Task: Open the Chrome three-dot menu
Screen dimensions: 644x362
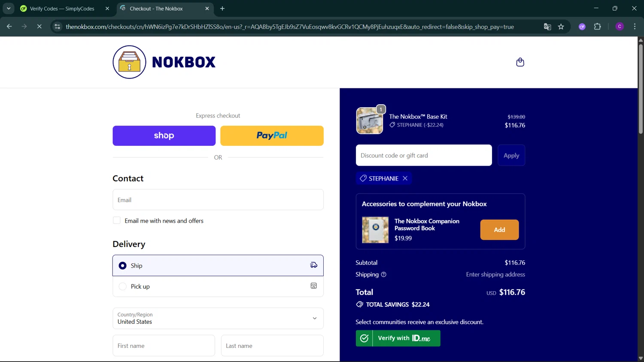Action: (635, 27)
